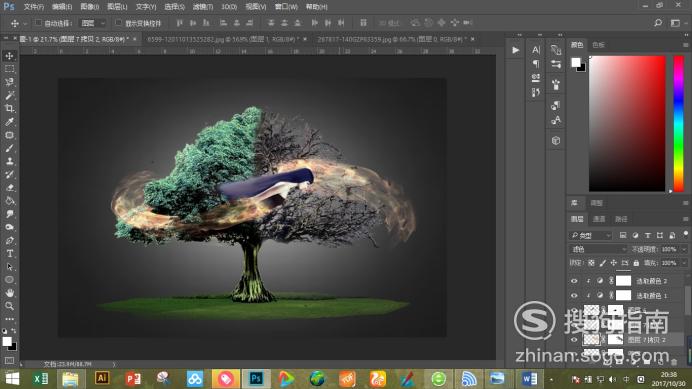Click the adjustment layer filter icon
692x389 pixels.
[x=635, y=235]
